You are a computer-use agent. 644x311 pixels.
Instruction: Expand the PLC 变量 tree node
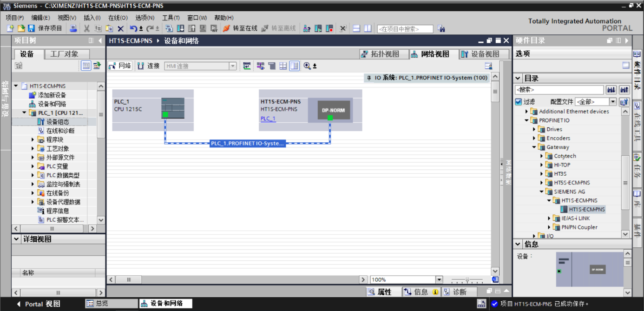pyautogui.click(x=33, y=166)
